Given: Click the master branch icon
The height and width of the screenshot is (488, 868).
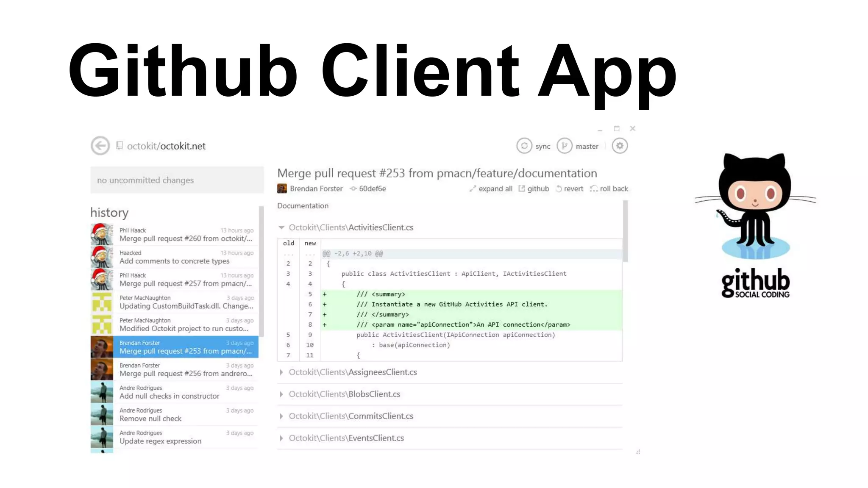Looking at the screenshot, I should tap(564, 146).
